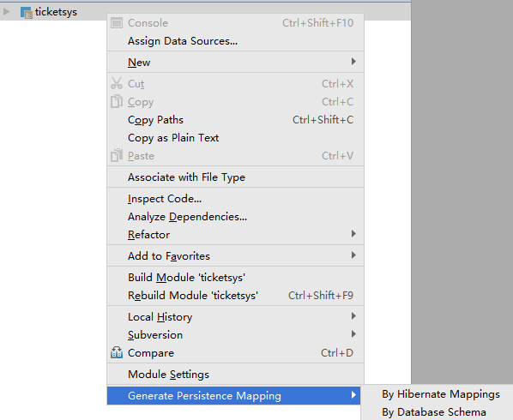The width and height of the screenshot is (513, 420).
Task: Select Analyze Dependencies... item
Action: pyautogui.click(x=235, y=216)
